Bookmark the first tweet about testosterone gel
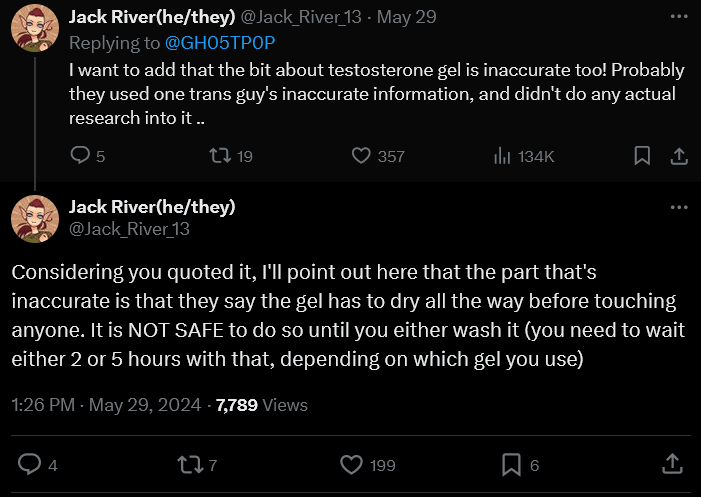This screenshot has height=497, width=701. [x=643, y=156]
